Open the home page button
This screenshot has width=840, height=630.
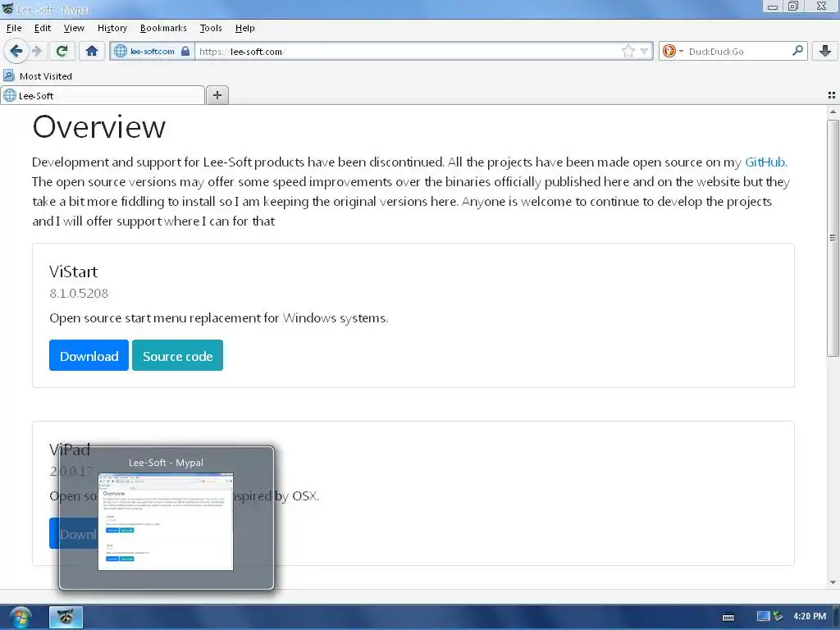coord(92,51)
